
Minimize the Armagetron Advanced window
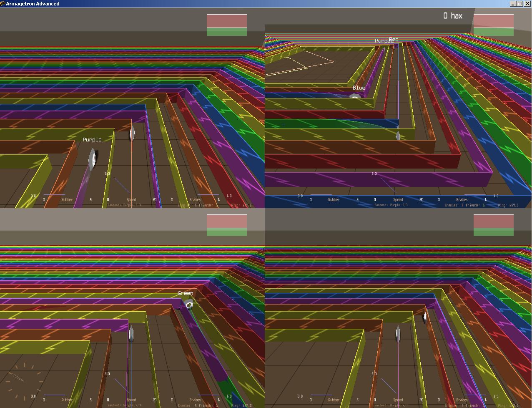(x=512, y=4)
